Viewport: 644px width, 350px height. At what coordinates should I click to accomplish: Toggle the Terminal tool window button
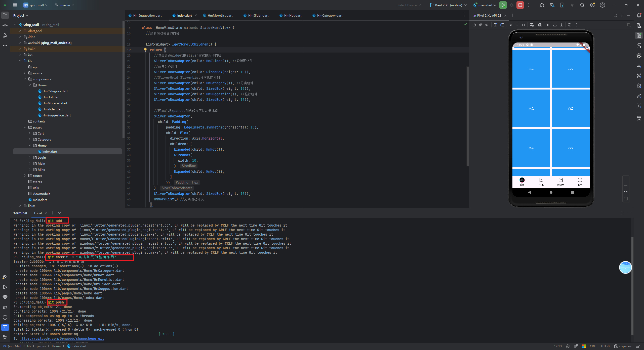5,327
